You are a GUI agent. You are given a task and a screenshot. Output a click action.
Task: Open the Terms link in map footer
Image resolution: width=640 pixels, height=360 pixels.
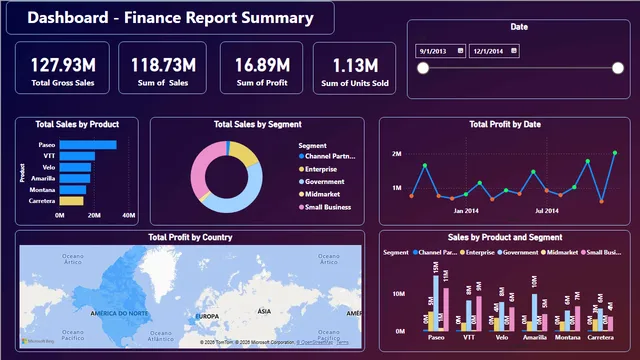click(342, 342)
